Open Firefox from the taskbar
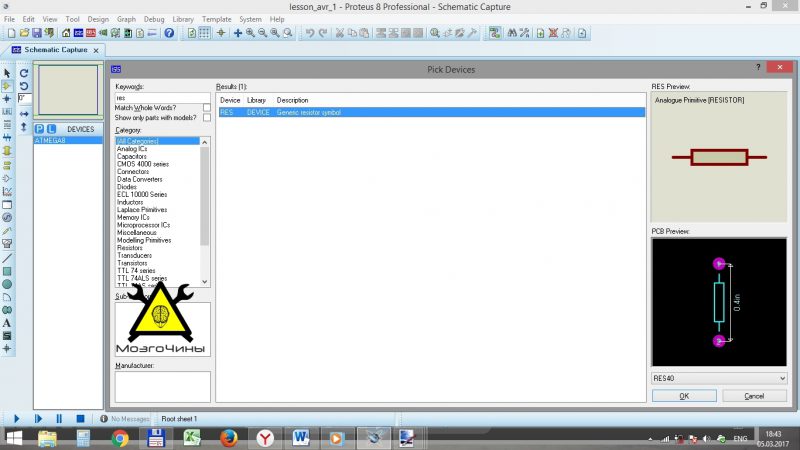The width and height of the screenshot is (800, 450). coord(229,438)
